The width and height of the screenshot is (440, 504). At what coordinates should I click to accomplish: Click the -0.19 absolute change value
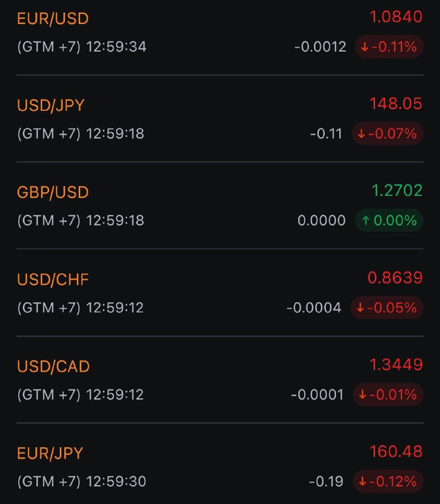(x=326, y=481)
